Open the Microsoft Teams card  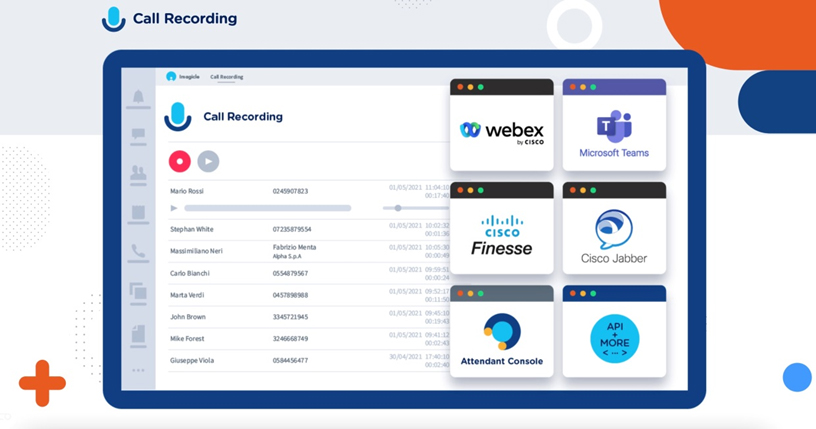tap(614, 124)
